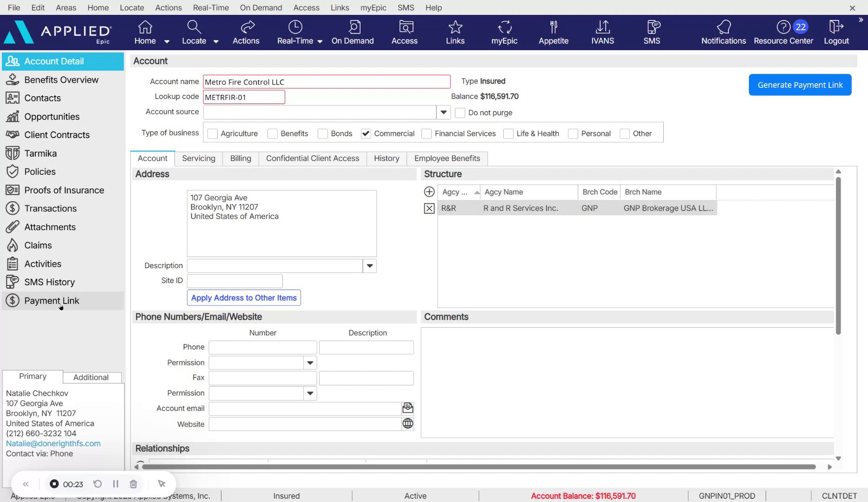The width and height of the screenshot is (868, 502).
Task: Expand the address Description dropdown
Action: point(369,265)
